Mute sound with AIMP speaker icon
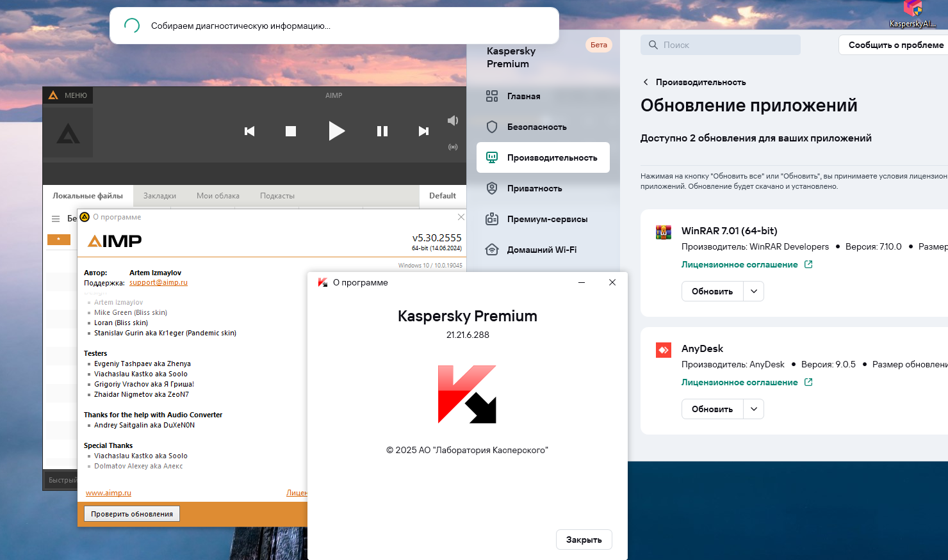The width and height of the screenshot is (948, 560). click(453, 120)
